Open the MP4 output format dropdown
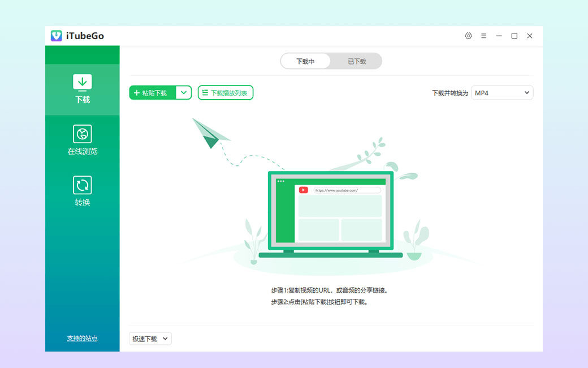This screenshot has width=588, height=368. pyautogui.click(x=502, y=93)
